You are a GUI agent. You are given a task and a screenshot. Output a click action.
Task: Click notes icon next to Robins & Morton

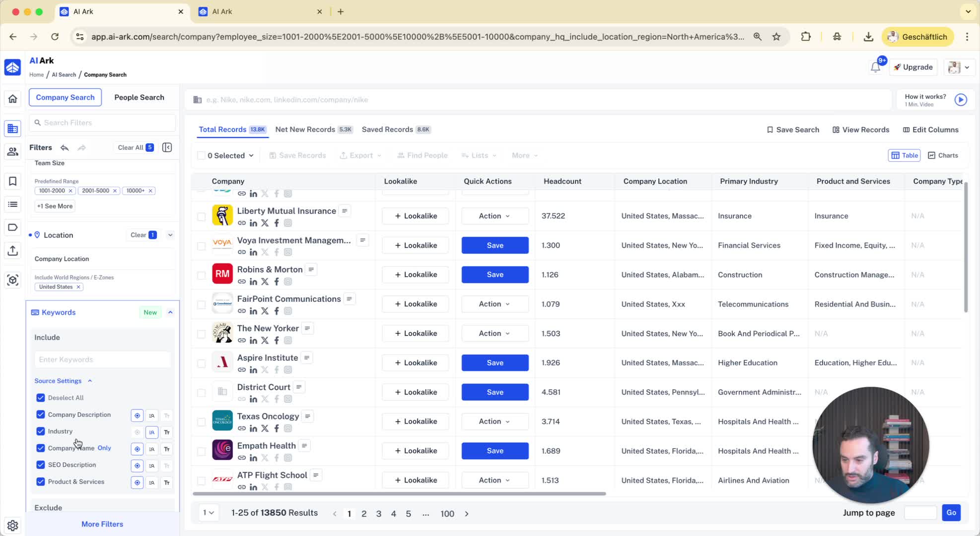pyautogui.click(x=311, y=269)
